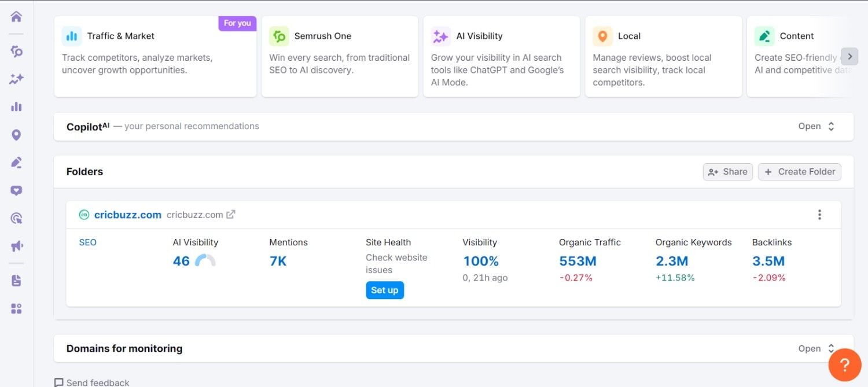Click the cricbuzz.com favicon
The height and width of the screenshot is (387, 868).
tap(84, 215)
